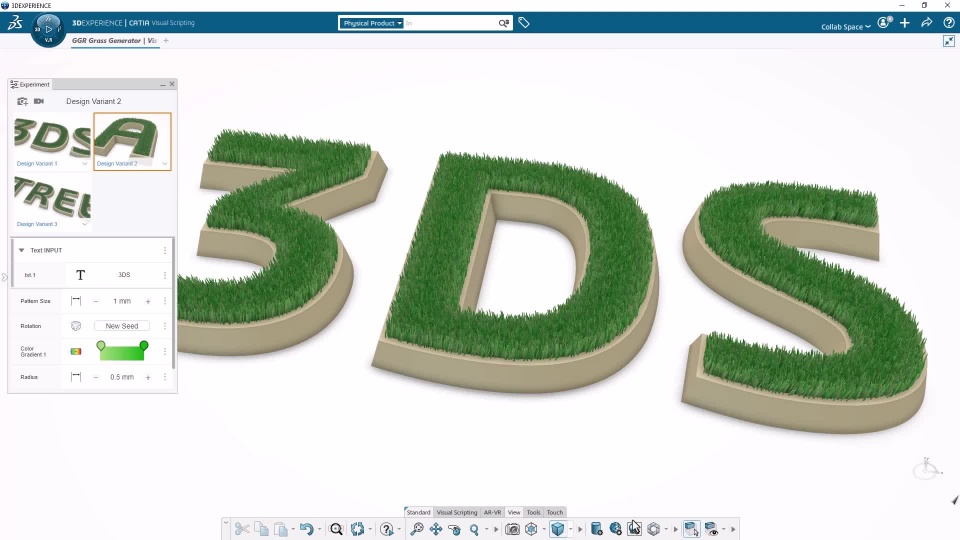Collapse the Text INPUT section triangle
The image size is (960, 540).
click(x=21, y=250)
